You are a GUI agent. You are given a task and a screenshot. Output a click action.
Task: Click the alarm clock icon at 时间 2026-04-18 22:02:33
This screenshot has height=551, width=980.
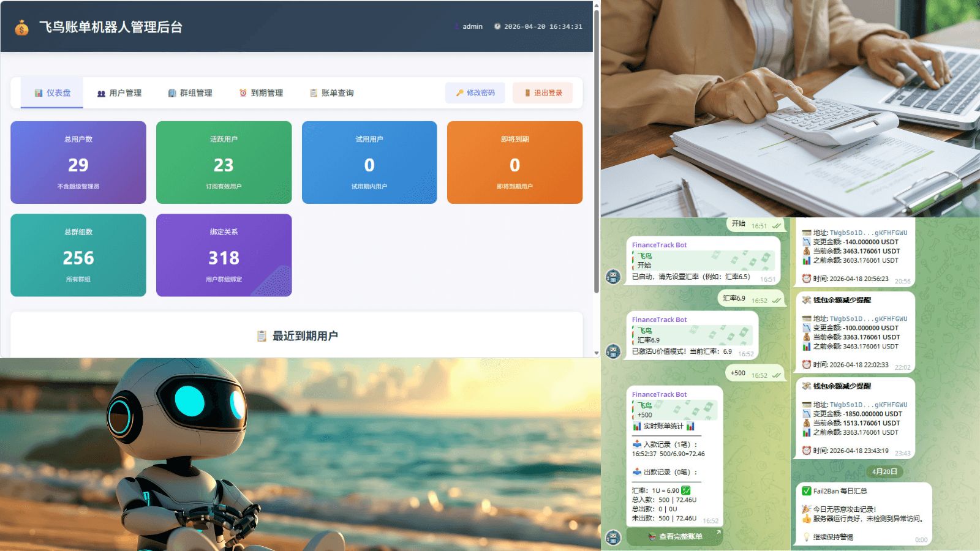(x=807, y=364)
